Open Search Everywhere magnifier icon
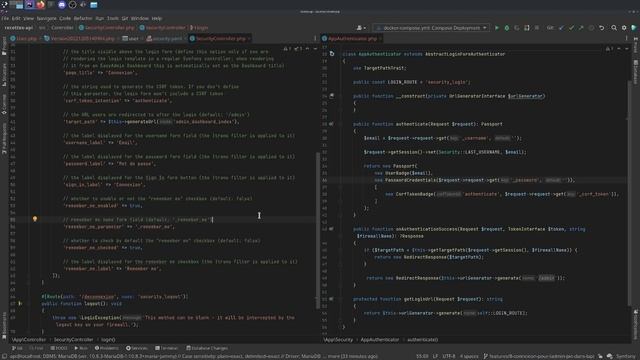Image resolution: width=640 pixels, height=360 pixels. [614, 28]
